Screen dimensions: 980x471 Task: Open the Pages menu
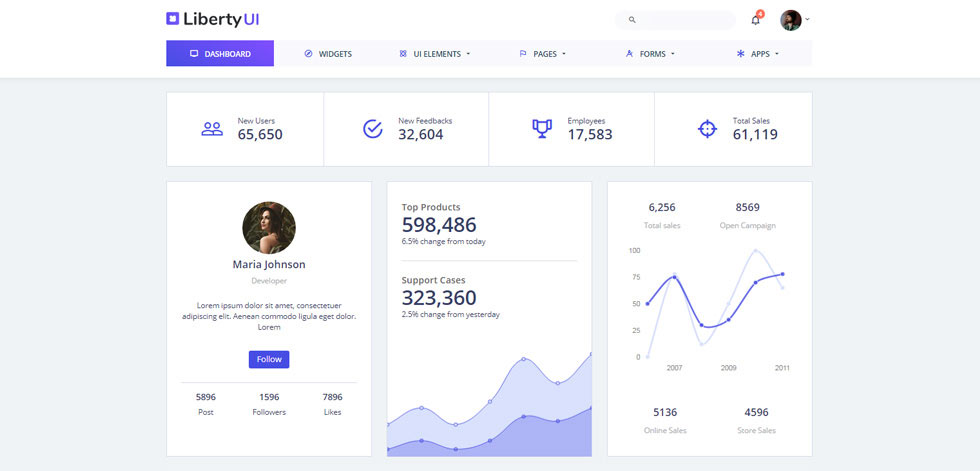tap(542, 54)
